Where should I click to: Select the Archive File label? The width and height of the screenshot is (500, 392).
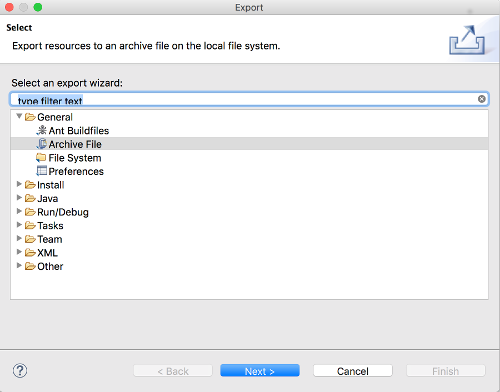click(75, 144)
